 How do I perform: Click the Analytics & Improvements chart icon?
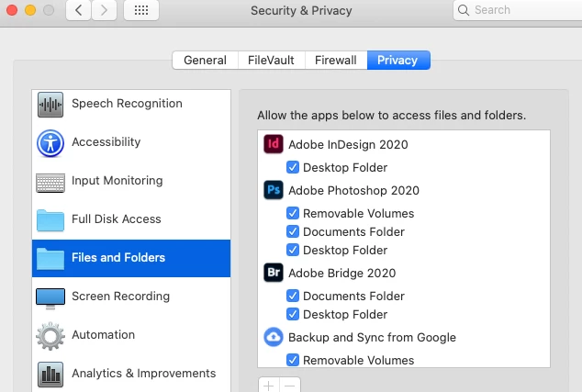point(50,375)
